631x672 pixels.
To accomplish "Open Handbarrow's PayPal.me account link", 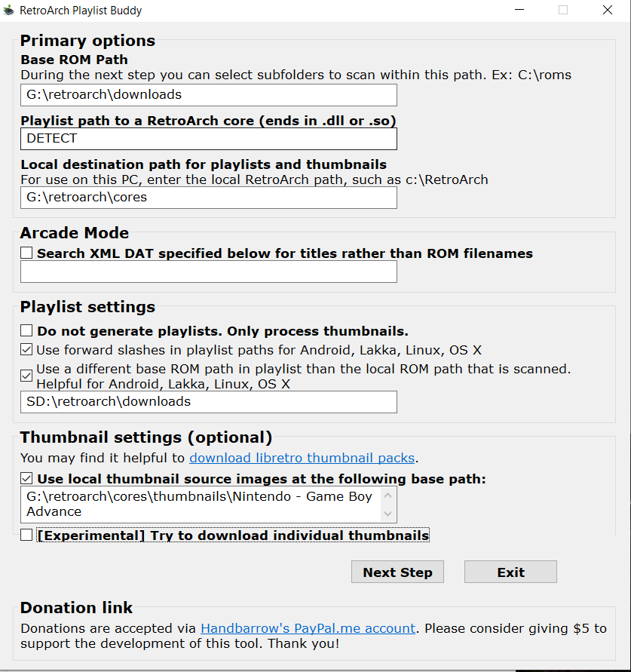I will (308, 628).
